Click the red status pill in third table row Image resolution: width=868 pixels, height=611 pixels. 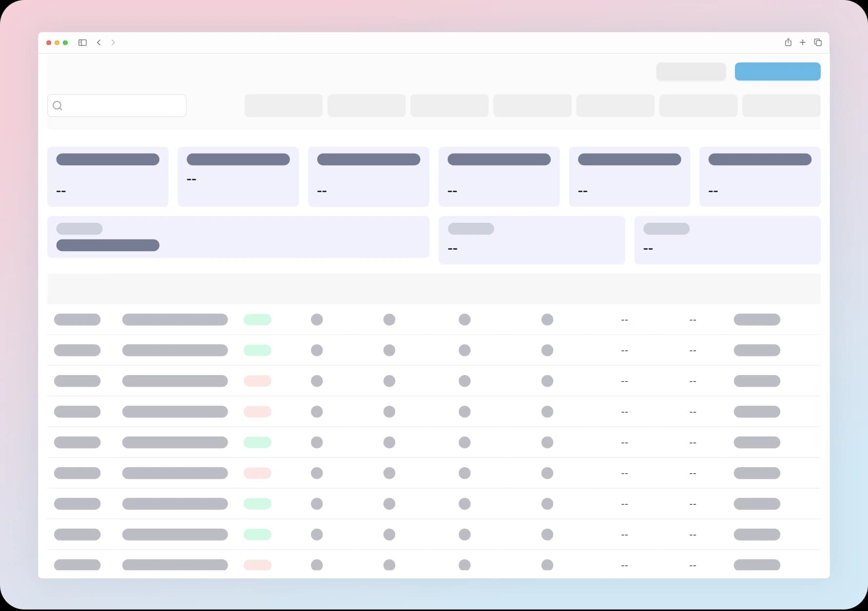point(257,381)
